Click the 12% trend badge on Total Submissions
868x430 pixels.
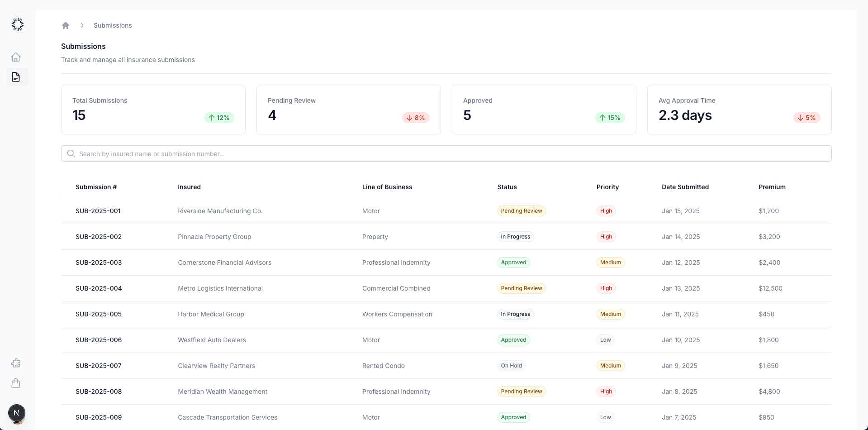[x=219, y=118]
